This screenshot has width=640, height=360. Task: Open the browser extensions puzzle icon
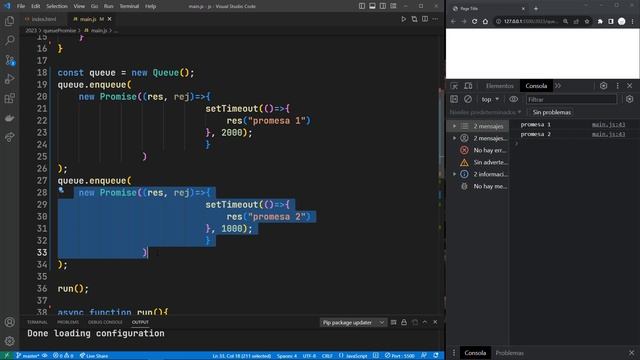tap(600, 21)
